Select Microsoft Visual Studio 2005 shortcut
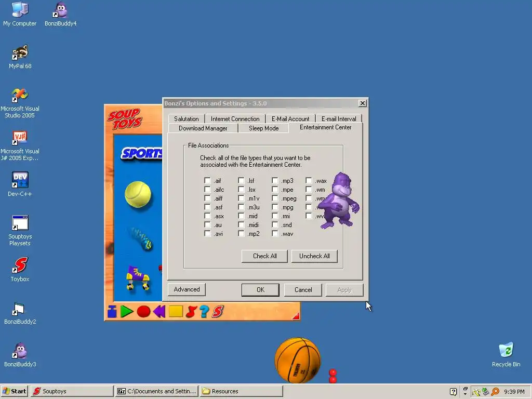532x399 pixels. click(20, 103)
